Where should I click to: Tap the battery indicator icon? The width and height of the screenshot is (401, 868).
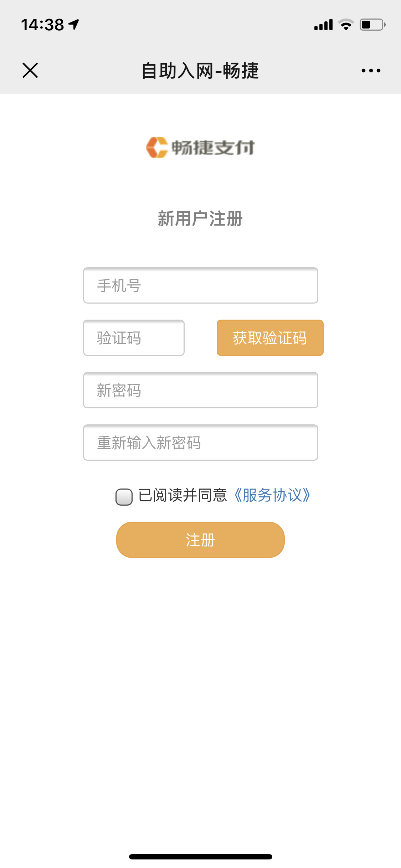pos(372,25)
